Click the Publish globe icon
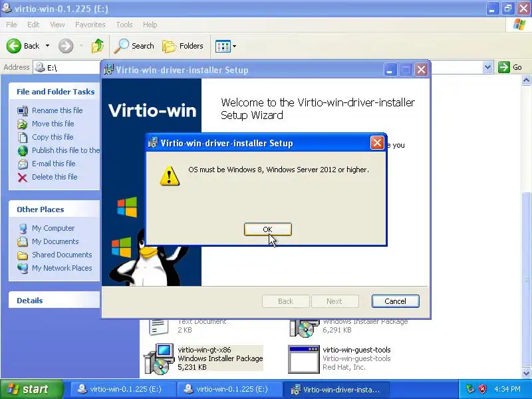This screenshot has width=532, height=399. pos(23,151)
